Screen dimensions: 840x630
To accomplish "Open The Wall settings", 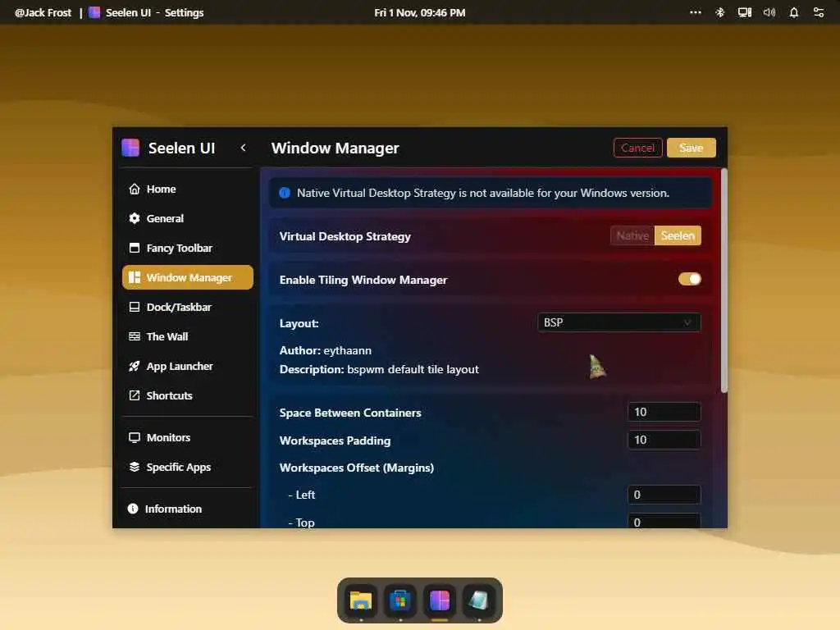I will [x=188, y=336].
